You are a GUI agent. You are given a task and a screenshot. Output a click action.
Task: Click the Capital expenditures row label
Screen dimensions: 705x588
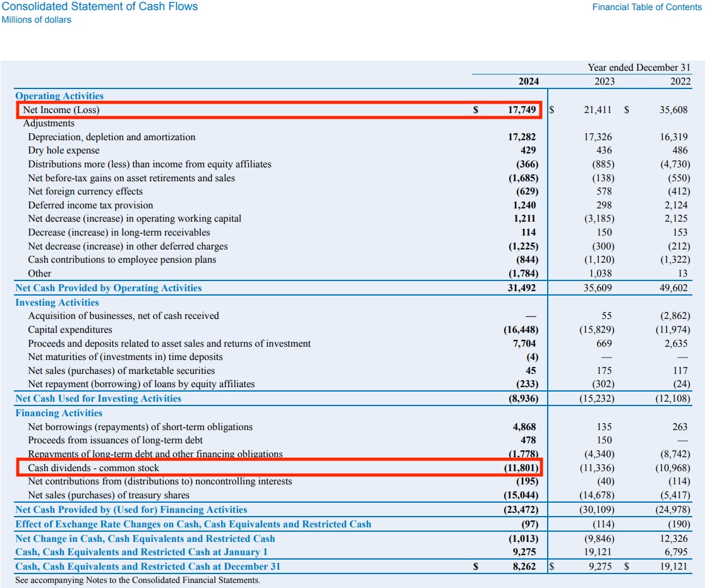point(68,330)
